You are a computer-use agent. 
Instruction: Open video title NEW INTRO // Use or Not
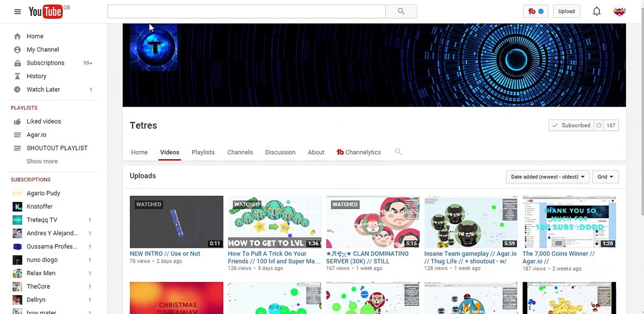pos(165,253)
